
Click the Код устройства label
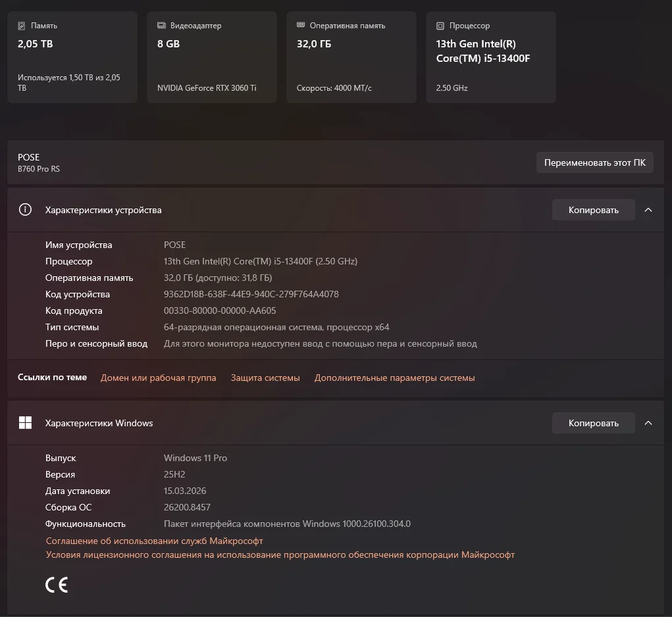coord(78,294)
